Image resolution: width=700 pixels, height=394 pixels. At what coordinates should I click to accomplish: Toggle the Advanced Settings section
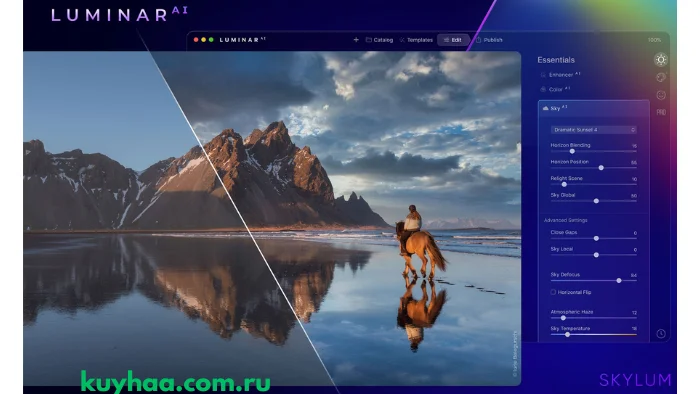[565, 220]
